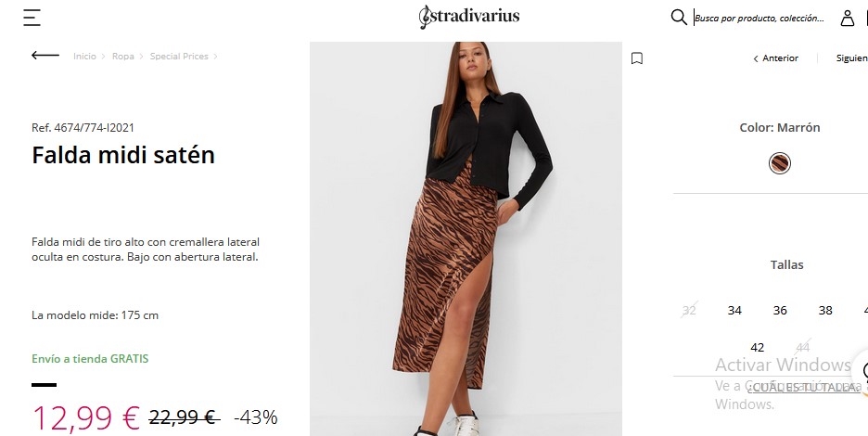Click the search magnifier icon
This screenshot has width=868, height=436.
(x=679, y=18)
